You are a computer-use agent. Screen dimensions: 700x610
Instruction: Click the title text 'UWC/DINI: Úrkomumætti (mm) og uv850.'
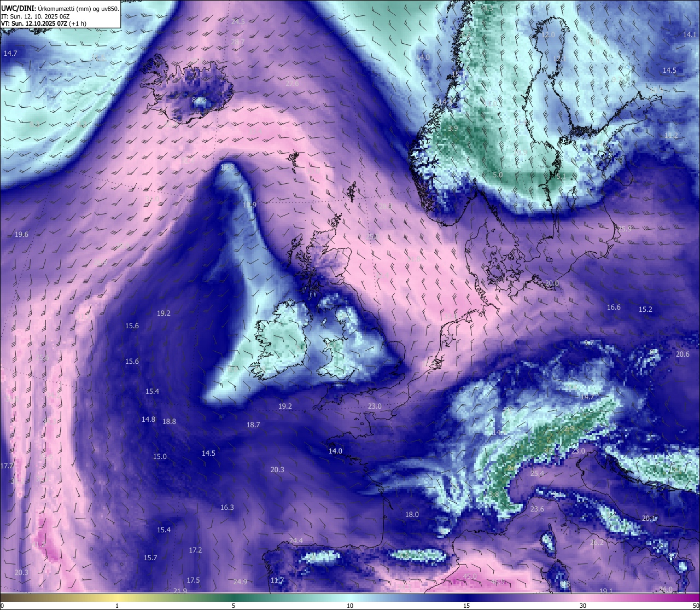point(60,8)
